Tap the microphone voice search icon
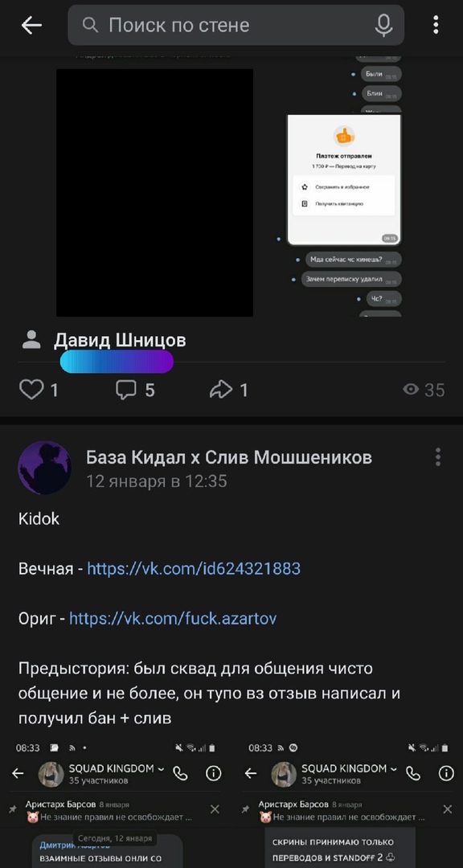 [383, 25]
